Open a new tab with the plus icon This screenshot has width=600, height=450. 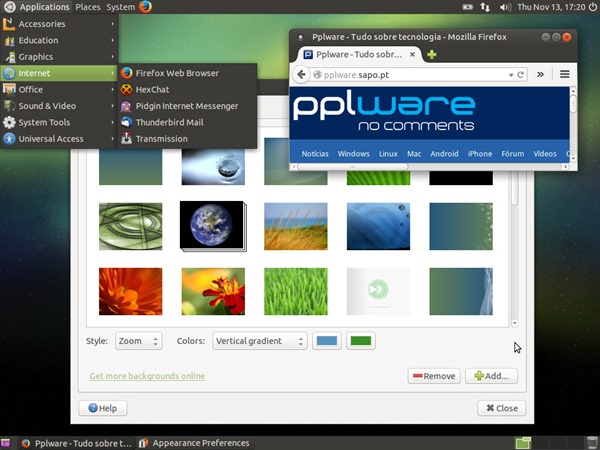(x=432, y=54)
